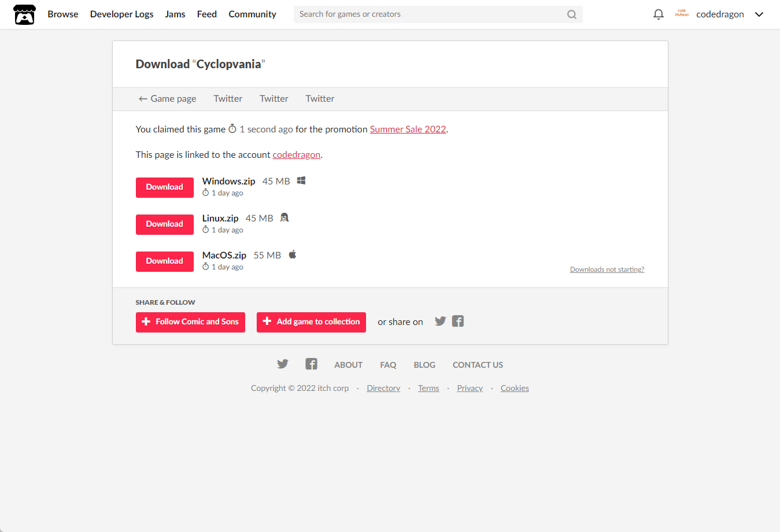Open Terms footer link
780x532 pixels.
[x=428, y=388]
